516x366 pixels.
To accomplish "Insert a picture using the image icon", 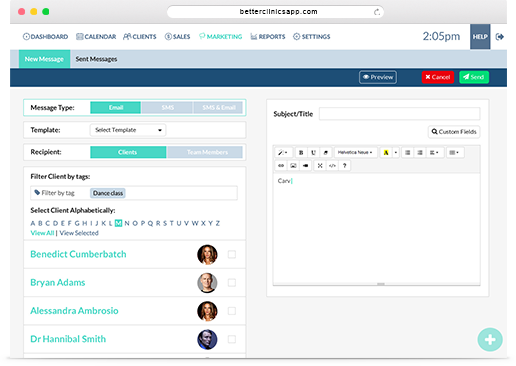I will pos(293,165).
